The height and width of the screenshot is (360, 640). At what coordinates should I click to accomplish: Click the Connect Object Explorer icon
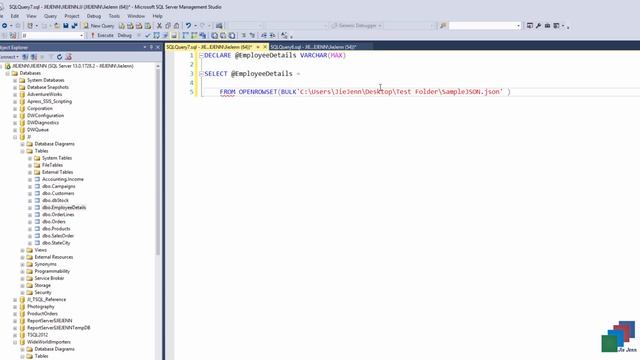25,57
